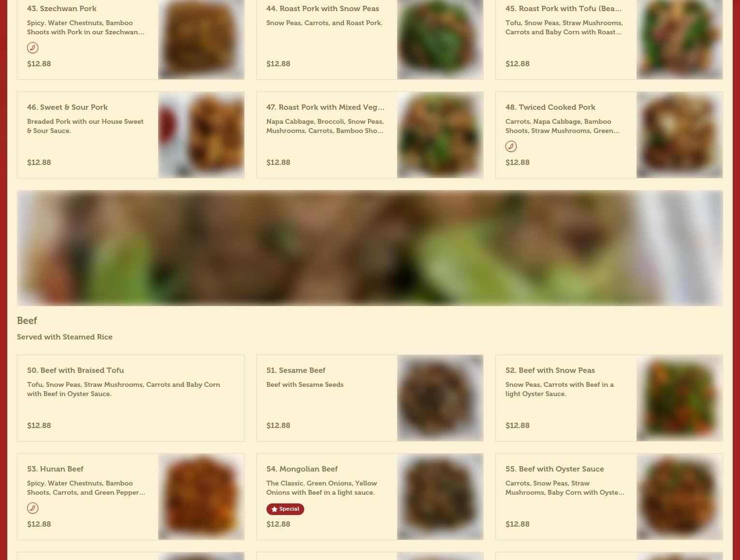Open the Hunan Beef dish photo

201,497
